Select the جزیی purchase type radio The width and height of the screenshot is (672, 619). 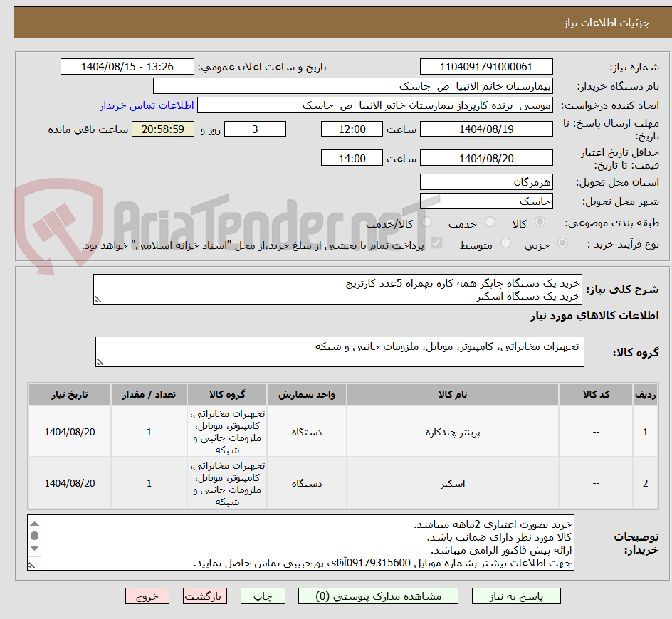coord(562,243)
